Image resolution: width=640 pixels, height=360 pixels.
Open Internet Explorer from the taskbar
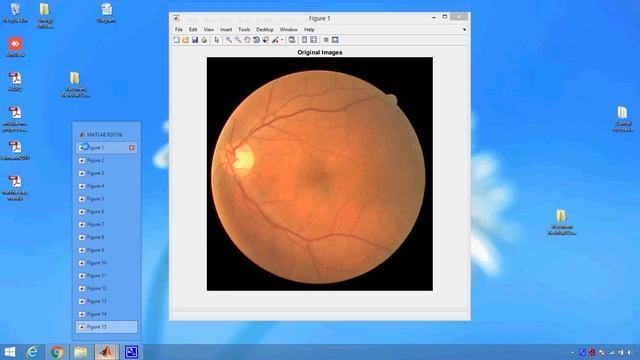pyautogui.click(x=33, y=352)
